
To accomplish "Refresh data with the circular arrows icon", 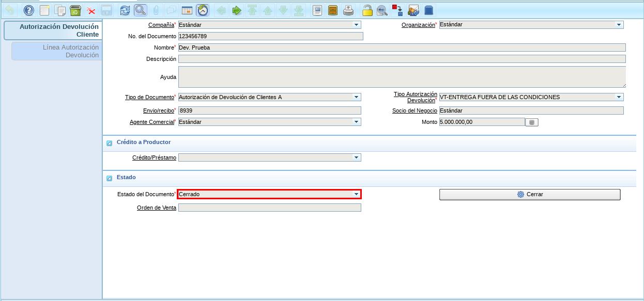I will [x=125, y=10].
